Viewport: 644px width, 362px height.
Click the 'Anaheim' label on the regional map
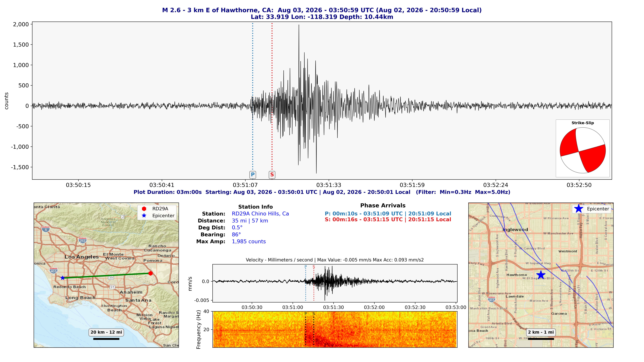(131, 292)
